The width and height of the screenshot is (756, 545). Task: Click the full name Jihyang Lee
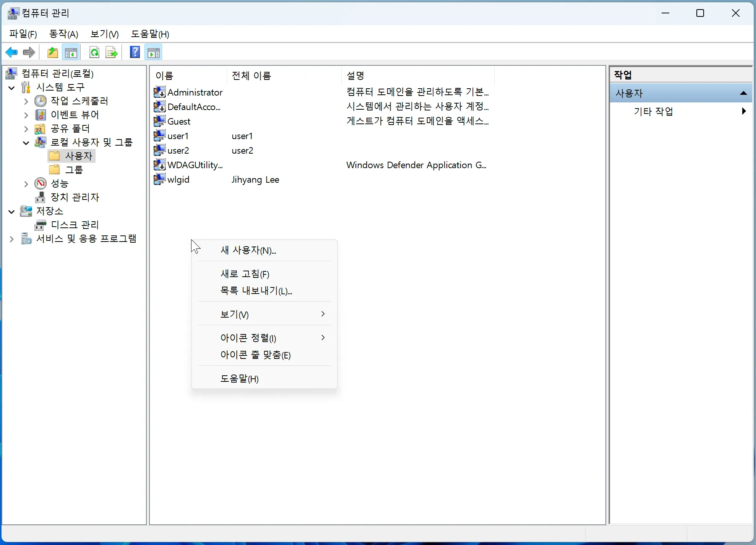[255, 180]
